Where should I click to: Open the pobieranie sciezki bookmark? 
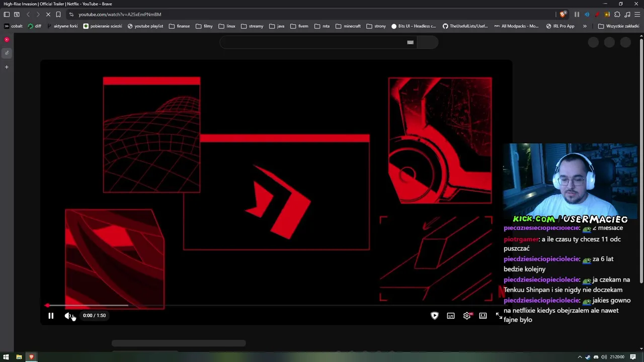(x=103, y=26)
